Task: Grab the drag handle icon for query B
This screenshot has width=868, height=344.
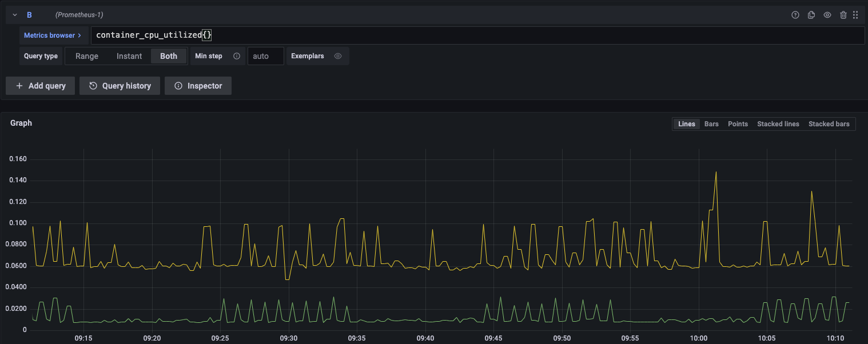Action: [x=855, y=15]
